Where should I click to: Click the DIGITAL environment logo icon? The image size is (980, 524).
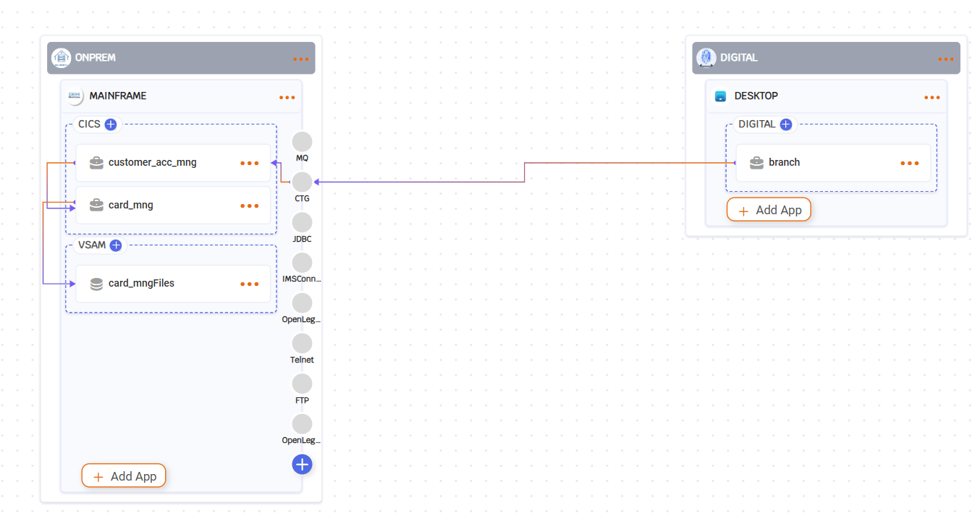(x=706, y=58)
